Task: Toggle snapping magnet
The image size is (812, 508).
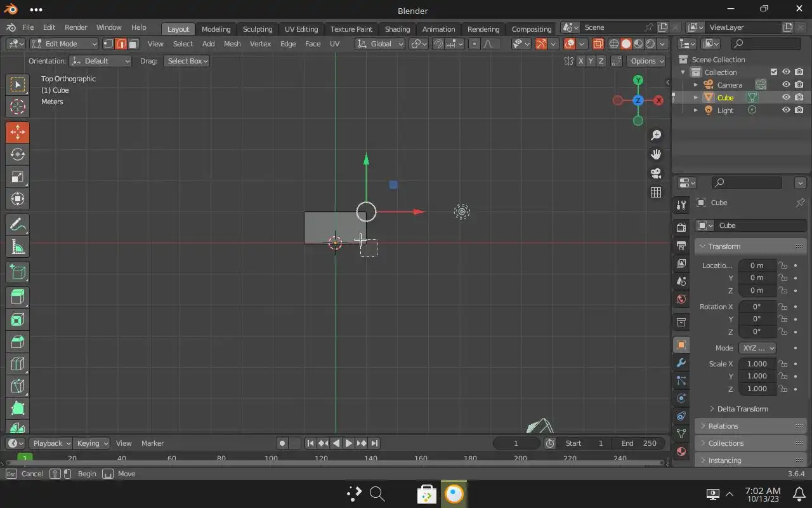Action: tap(438, 44)
